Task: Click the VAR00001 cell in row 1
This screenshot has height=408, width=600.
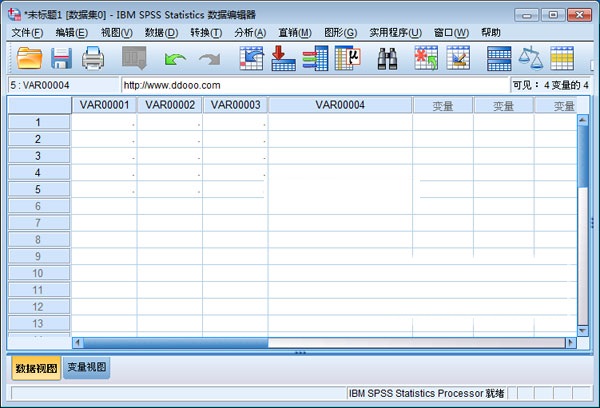Action: click(x=104, y=122)
